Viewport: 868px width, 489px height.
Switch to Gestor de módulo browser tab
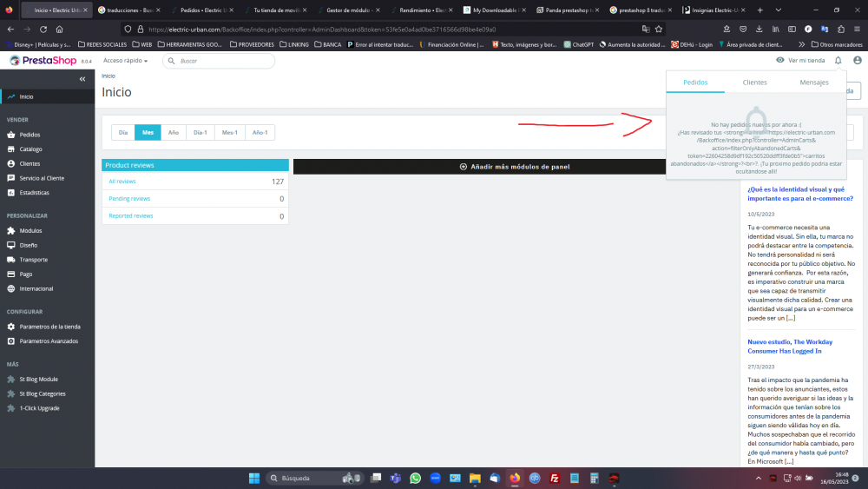[x=348, y=10]
